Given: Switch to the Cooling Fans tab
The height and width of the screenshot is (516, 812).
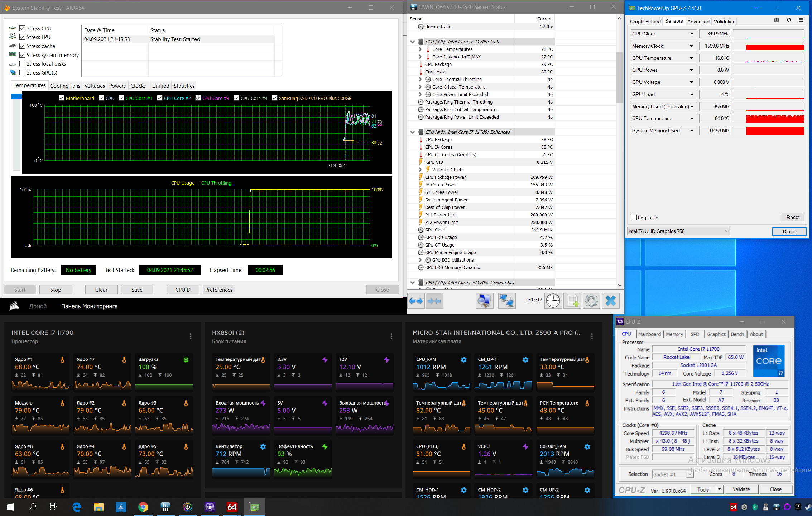Looking at the screenshot, I should (x=65, y=86).
